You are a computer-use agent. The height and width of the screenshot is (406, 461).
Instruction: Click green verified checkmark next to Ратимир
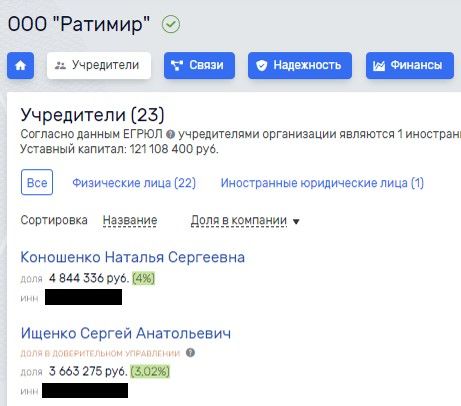pos(171,24)
